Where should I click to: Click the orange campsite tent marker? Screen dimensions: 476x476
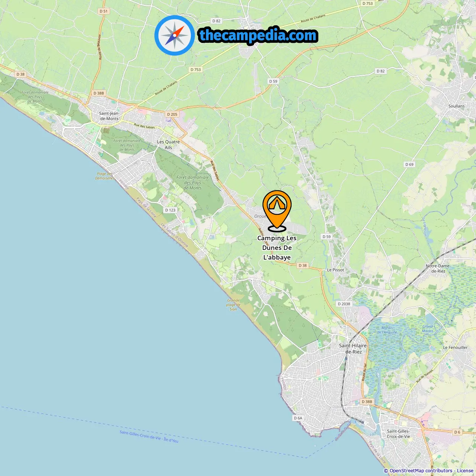(277, 210)
